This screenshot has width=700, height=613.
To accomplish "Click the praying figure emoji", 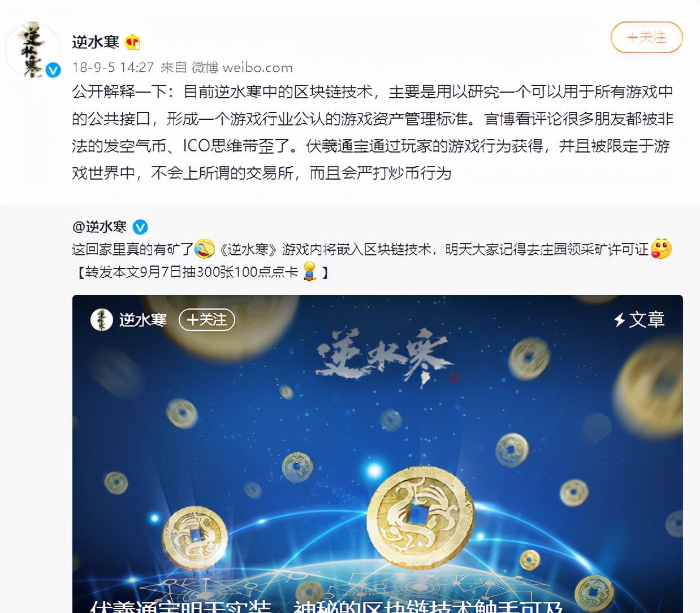I will pos(310,271).
